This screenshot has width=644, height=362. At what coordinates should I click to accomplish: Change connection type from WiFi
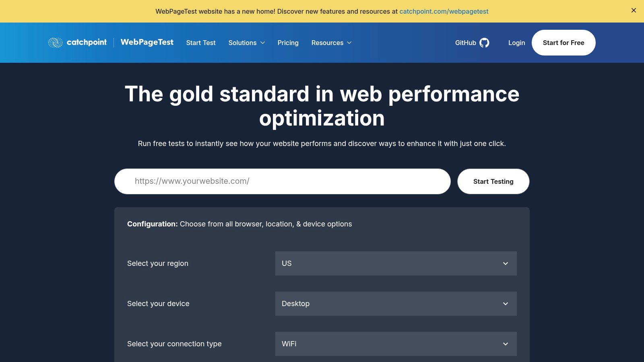pos(396,344)
